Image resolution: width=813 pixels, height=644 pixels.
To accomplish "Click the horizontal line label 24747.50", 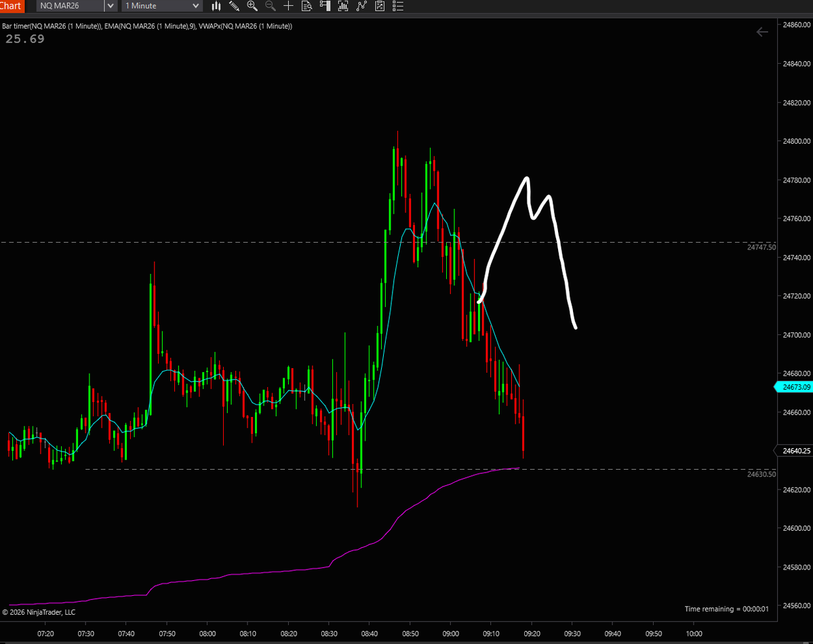I will tap(761, 247).
